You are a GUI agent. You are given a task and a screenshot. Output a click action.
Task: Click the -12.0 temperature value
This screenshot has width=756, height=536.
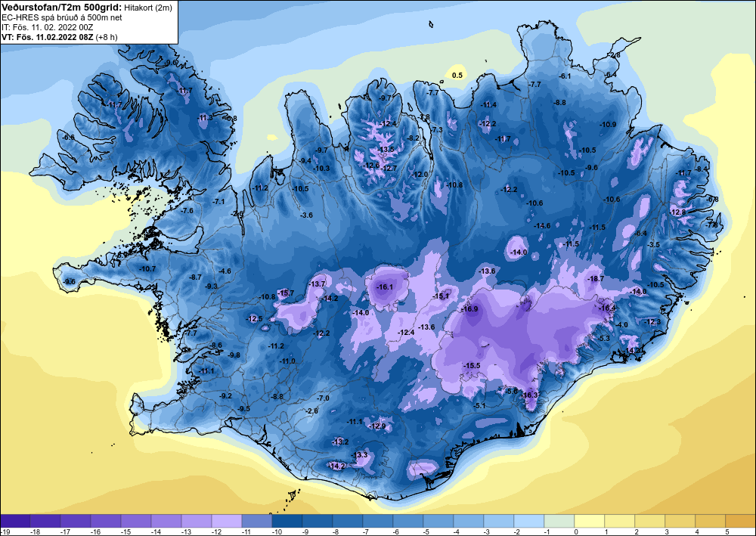click(x=420, y=174)
